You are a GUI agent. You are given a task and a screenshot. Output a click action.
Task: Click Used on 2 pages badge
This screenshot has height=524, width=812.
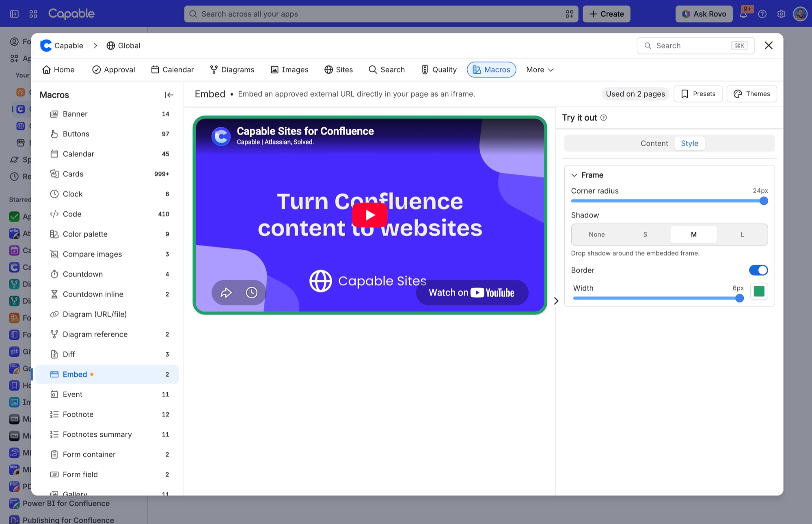[x=635, y=94]
